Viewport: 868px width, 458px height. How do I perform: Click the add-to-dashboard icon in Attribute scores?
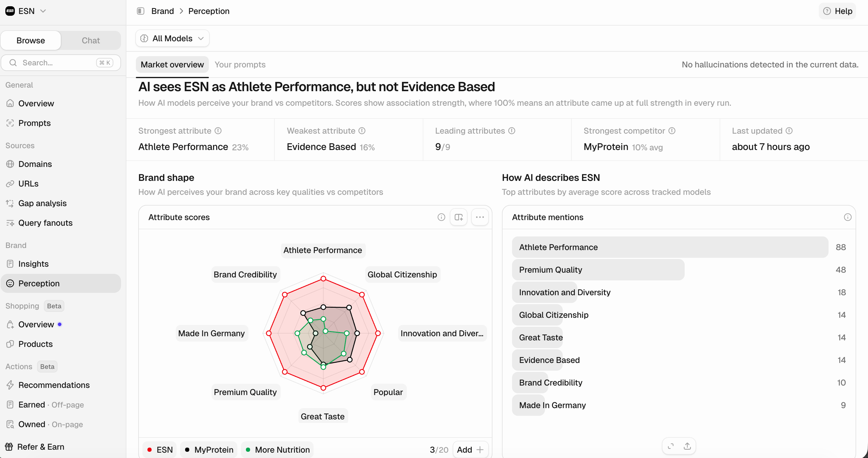459,217
